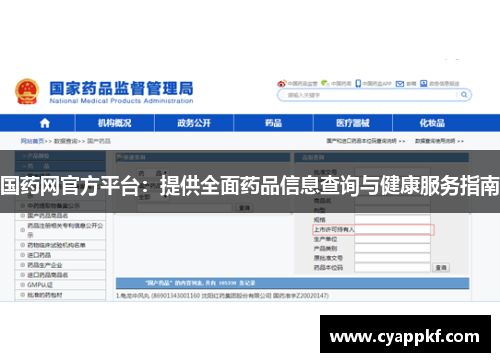The image size is (500, 362).
Task: Collapse the 产品抽检 sidebar section
Action: pyautogui.click(x=60, y=156)
